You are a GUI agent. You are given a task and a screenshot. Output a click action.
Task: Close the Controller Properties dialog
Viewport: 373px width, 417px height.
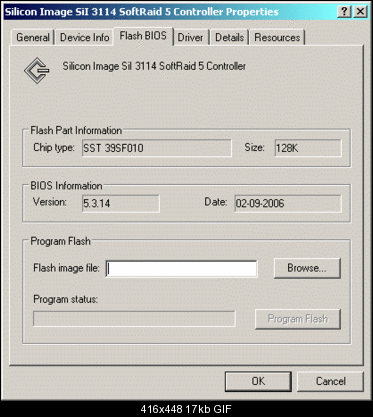coord(360,12)
